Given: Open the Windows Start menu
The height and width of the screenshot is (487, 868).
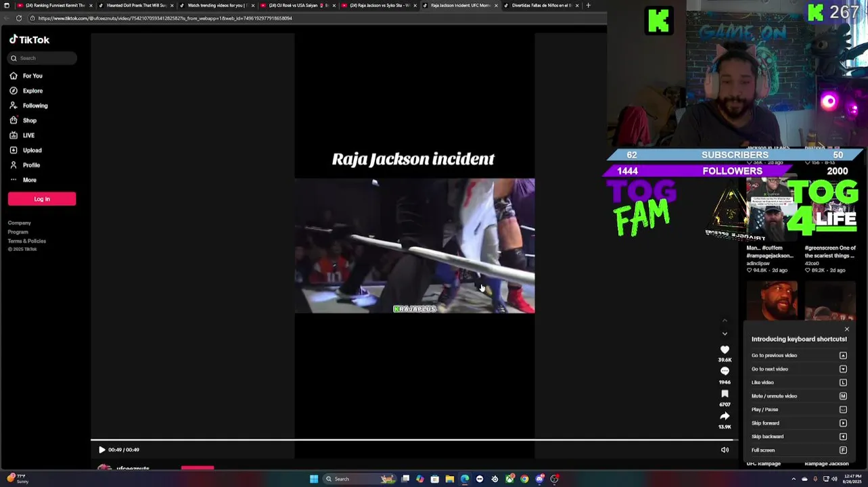Looking at the screenshot, I should (x=314, y=479).
